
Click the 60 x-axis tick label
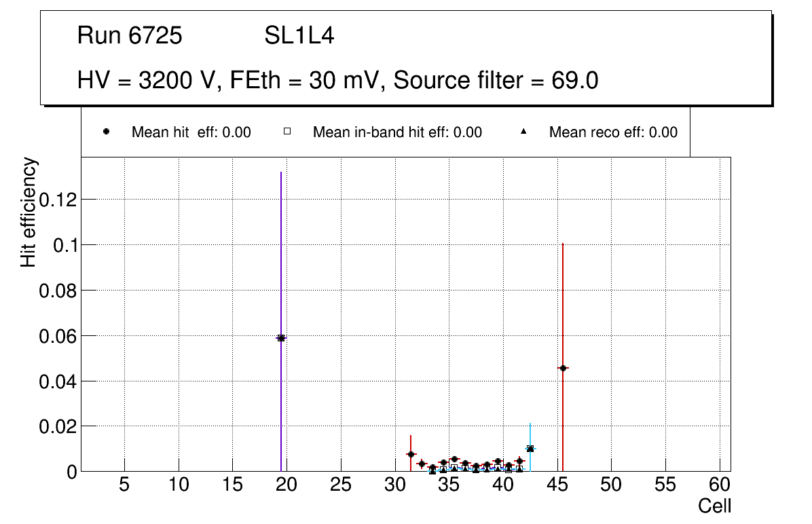pos(720,485)
